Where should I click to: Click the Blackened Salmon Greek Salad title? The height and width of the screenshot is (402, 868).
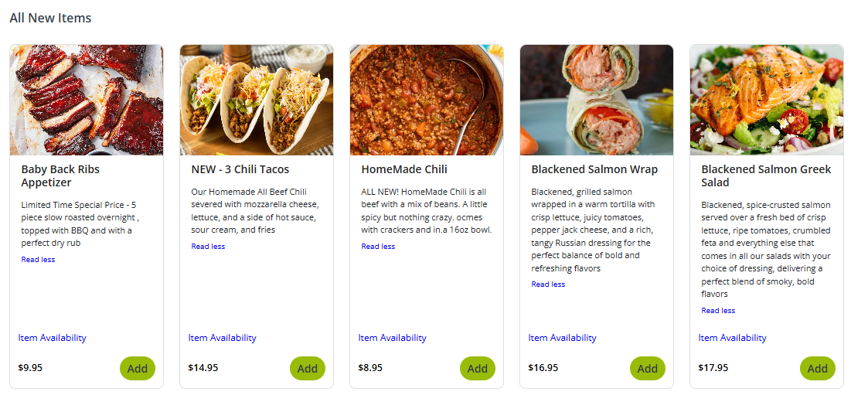[x=766, y=175]
